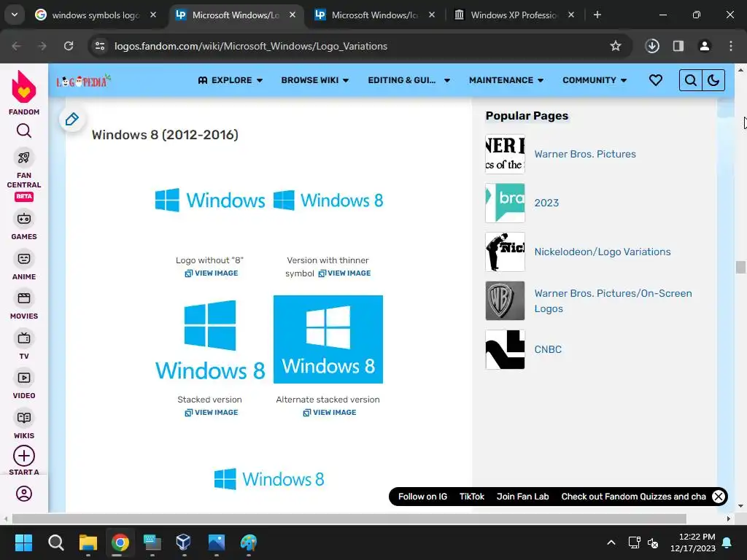Expand the Editing & Gui... menu
This screenshot has height=560, width=747.
(x=409, y=80)
